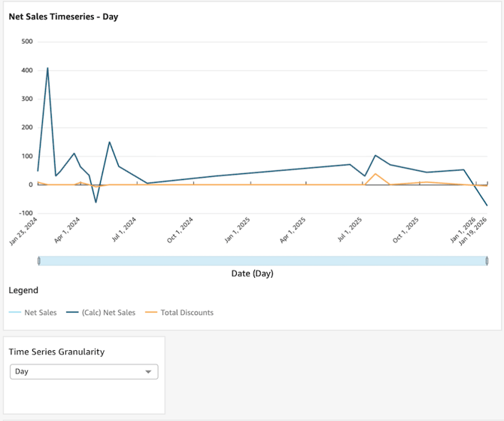Click the Legend heading

pos(23,290)
